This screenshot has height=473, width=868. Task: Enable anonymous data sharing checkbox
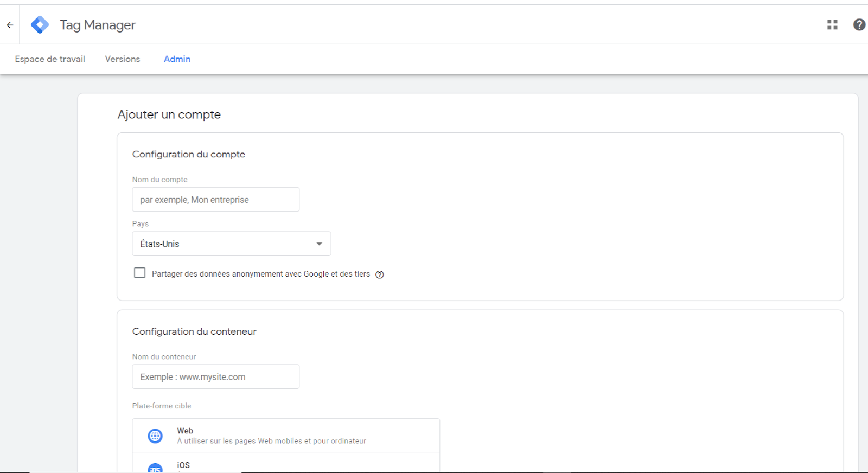[x=139, y=273]
